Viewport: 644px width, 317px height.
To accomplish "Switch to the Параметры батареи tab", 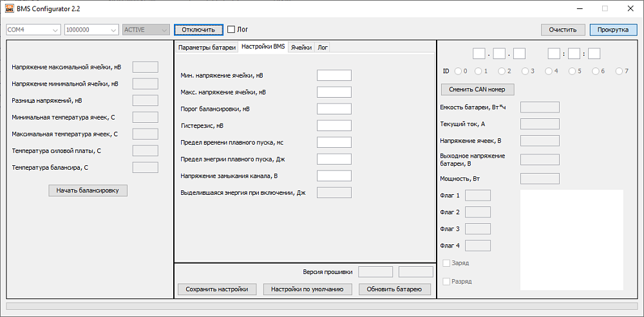I will click(x=207, y=48).
